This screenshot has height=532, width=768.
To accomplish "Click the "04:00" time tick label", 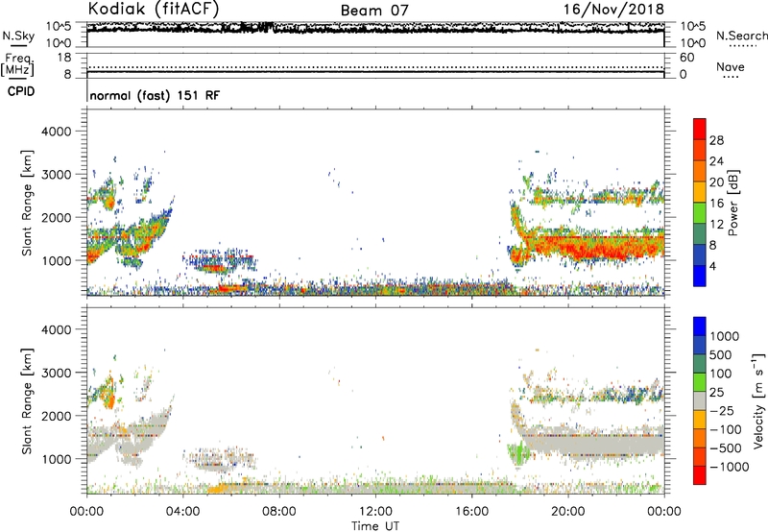I will coord(182,512).
